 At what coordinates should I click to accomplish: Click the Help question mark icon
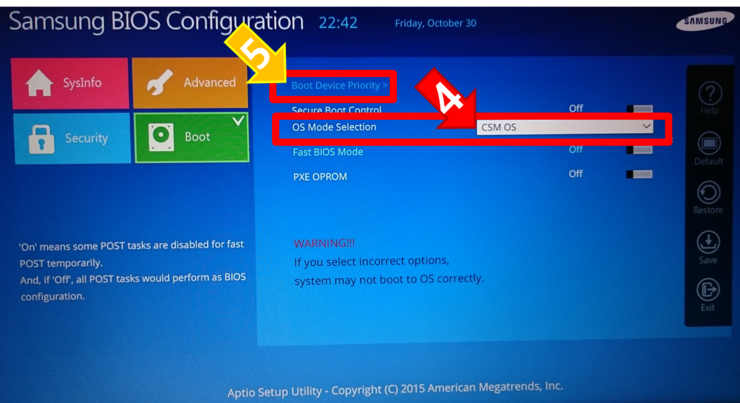710,93
